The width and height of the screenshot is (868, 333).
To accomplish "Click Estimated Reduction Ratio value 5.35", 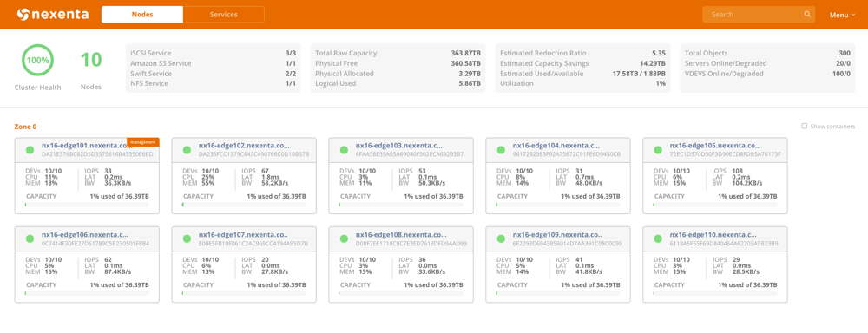I will point(658,53).
